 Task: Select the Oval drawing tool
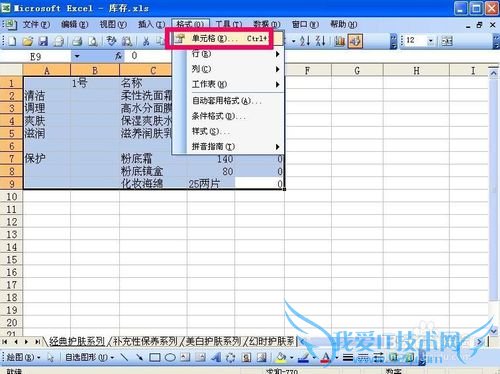pos(170,358)
